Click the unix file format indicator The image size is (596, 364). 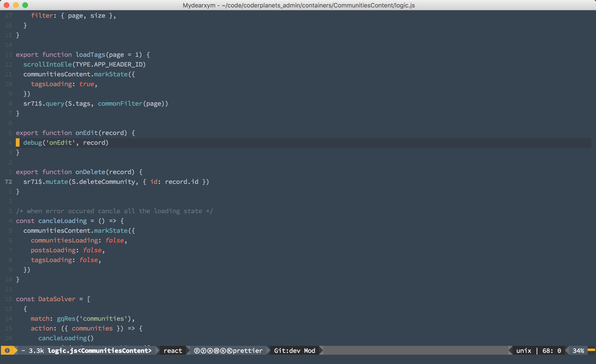(524, 351)
